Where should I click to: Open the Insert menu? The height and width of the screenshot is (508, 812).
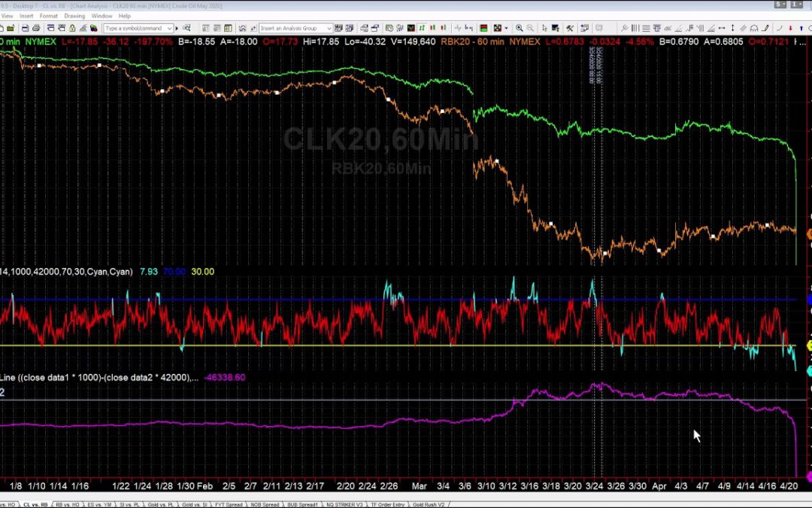(x=26, y=15)
